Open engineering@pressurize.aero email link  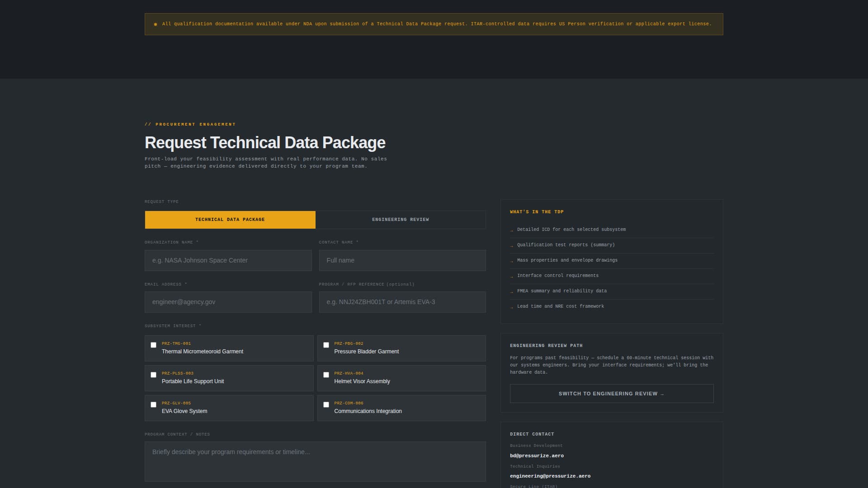point(550,476)
